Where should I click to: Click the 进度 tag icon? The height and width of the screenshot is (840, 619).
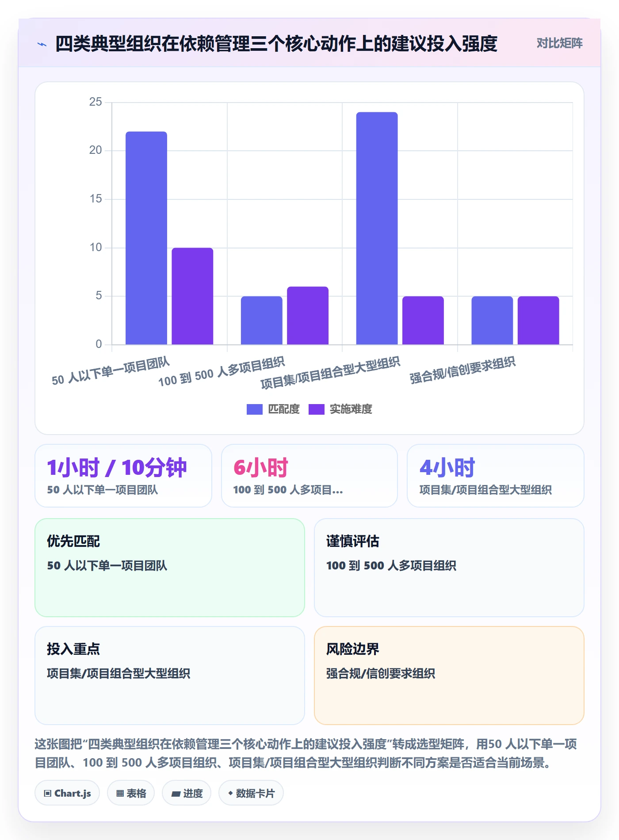(176, 794)
